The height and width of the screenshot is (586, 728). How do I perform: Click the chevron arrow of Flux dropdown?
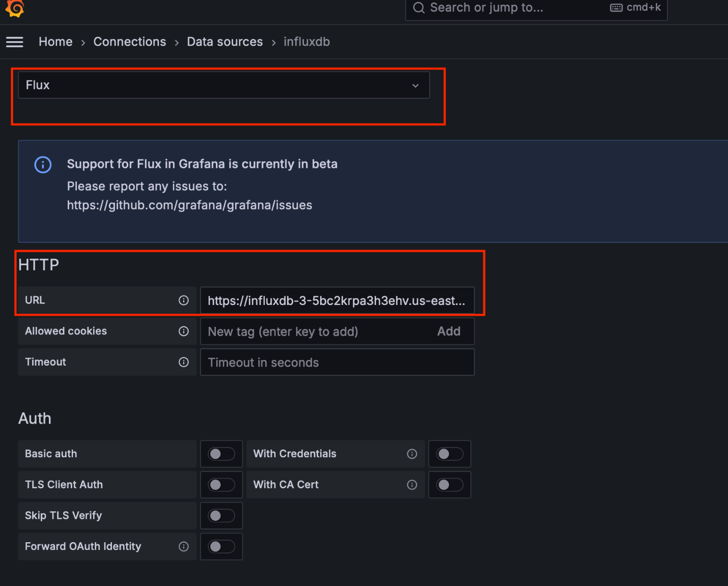415,86
